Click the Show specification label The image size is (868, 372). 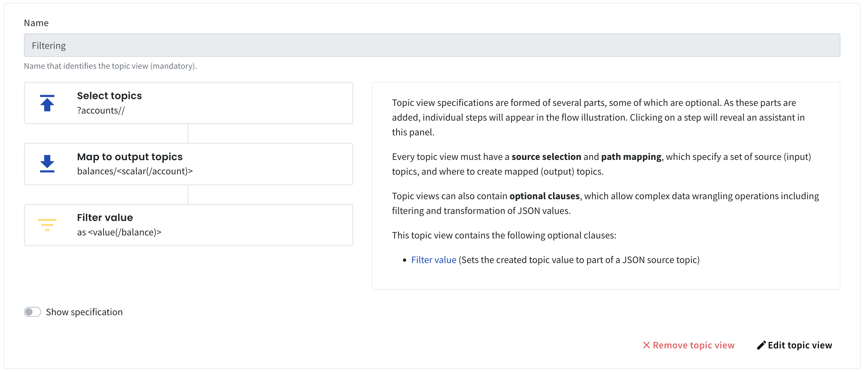(x=84, y=312)
